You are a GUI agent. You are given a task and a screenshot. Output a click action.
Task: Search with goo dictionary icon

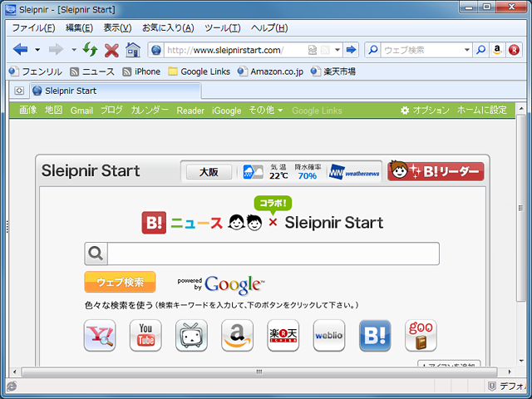[x=421, y=335]
